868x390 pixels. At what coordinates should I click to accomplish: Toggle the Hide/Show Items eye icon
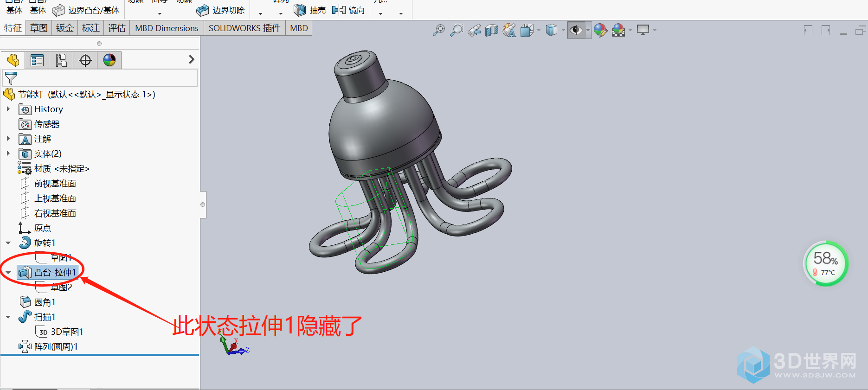pyautogui.click(x=576, y=31)
